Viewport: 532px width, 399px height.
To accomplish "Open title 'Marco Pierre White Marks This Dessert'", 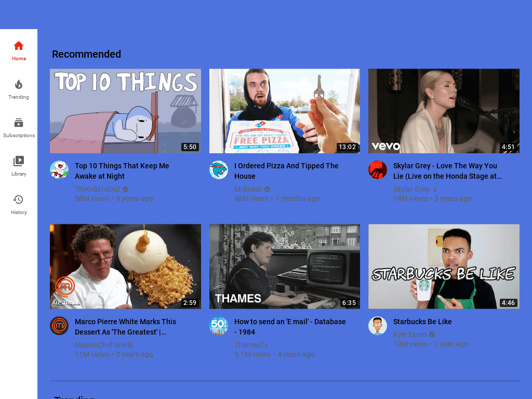I will pos(126,327).
